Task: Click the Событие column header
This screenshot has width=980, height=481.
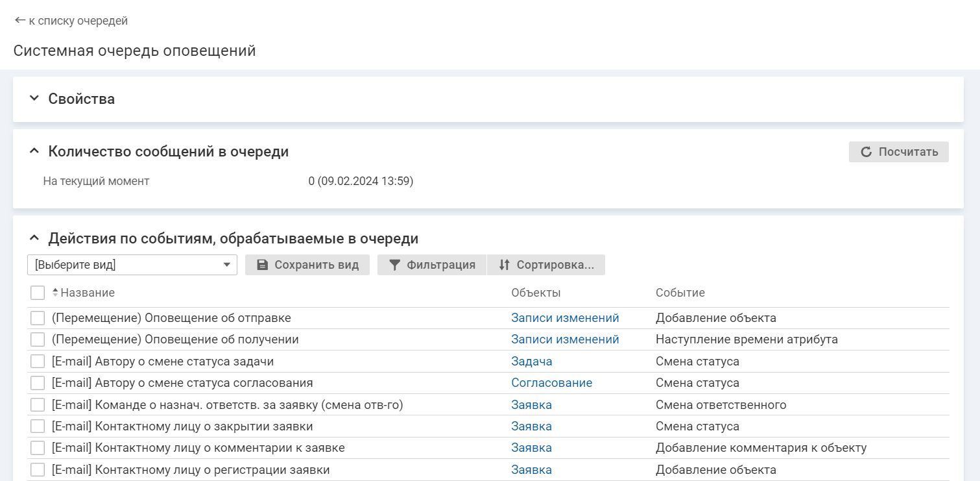Action: (680, 293)
